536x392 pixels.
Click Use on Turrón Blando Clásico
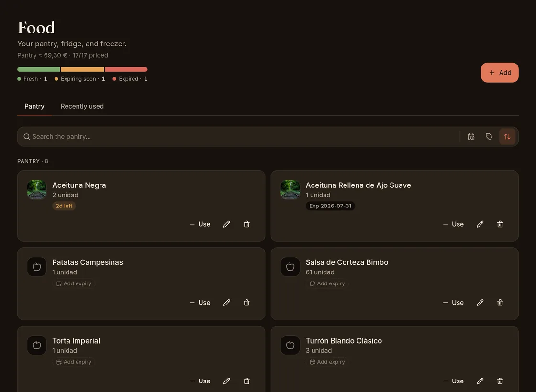tap(453, 381)
